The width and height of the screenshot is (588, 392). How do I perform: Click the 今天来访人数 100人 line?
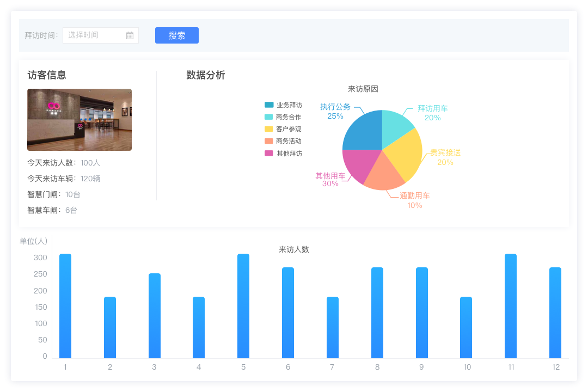pyautogui.click(x=64, y=163)
